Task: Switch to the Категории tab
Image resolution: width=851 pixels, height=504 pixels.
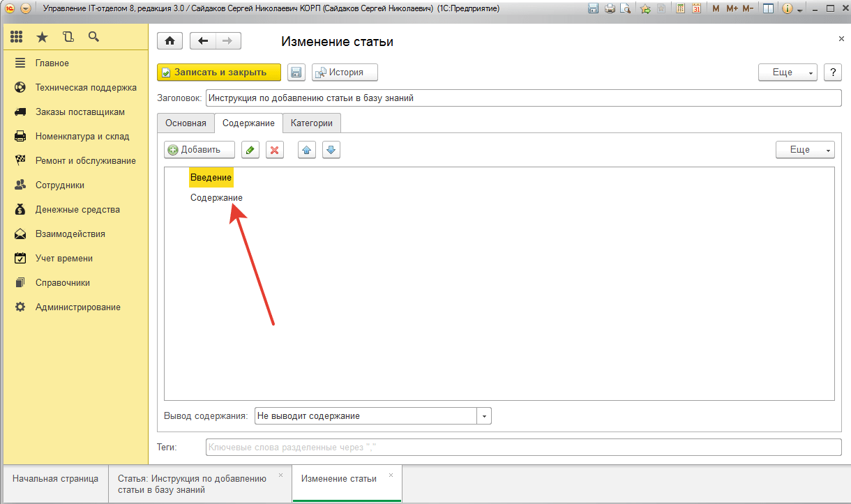Action: [x=312, y=123]
